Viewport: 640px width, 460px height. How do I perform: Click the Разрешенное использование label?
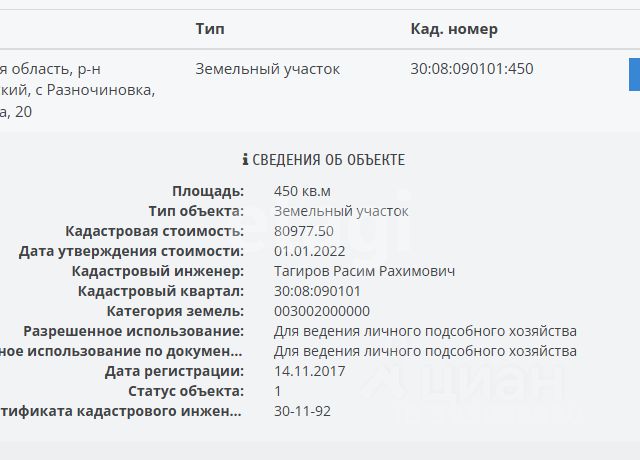[133, 331]
